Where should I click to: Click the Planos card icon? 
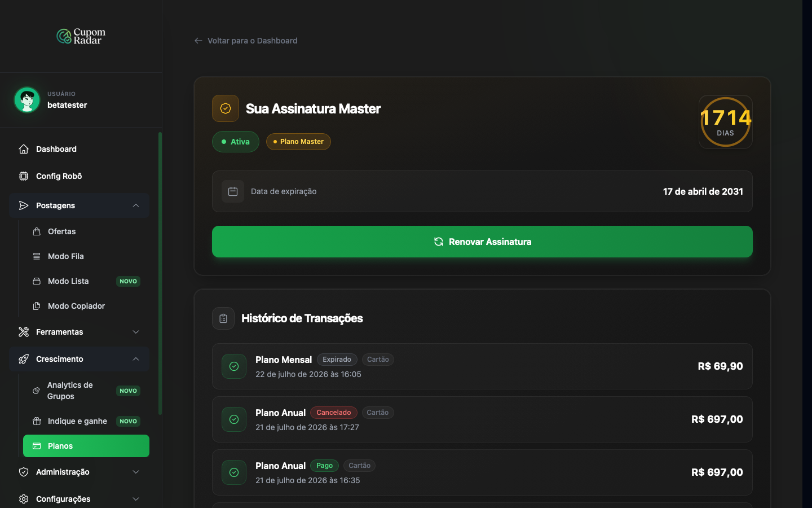pos(37,446)
